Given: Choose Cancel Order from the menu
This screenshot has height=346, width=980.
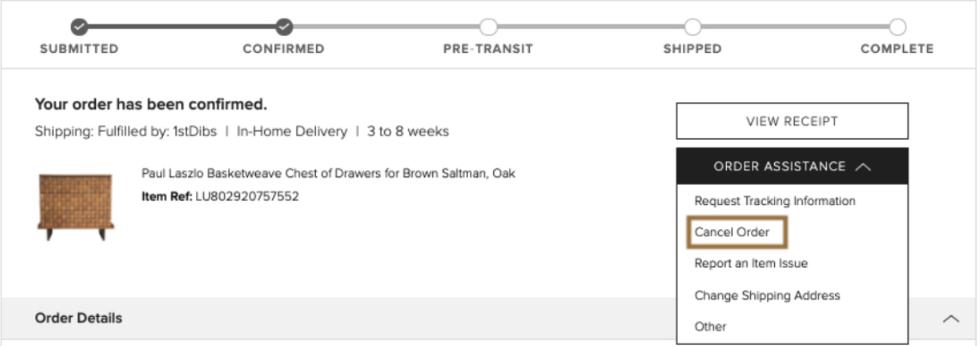Looking at the screenshot, I should 732,232.
